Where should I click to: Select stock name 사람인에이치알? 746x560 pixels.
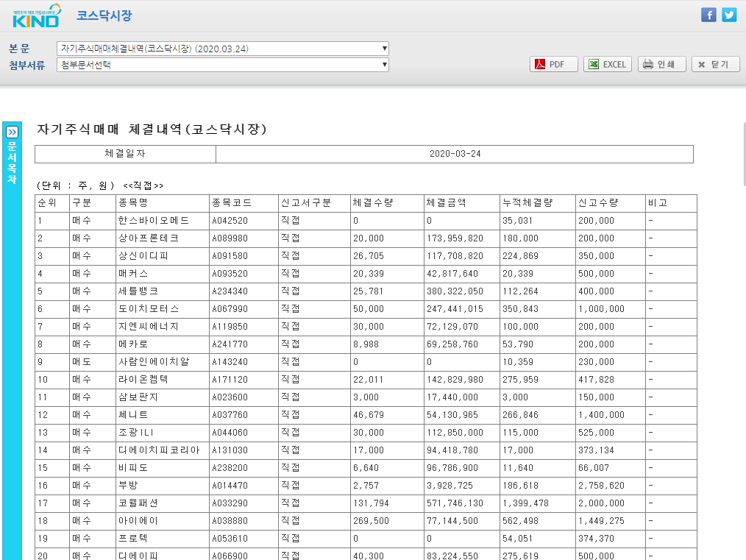click(154, 361)
